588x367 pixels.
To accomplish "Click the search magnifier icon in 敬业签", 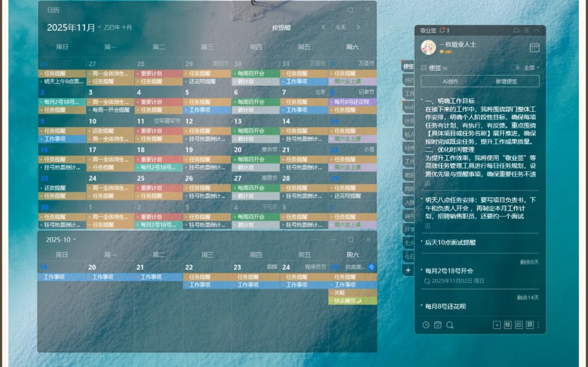I will point(450,325).
